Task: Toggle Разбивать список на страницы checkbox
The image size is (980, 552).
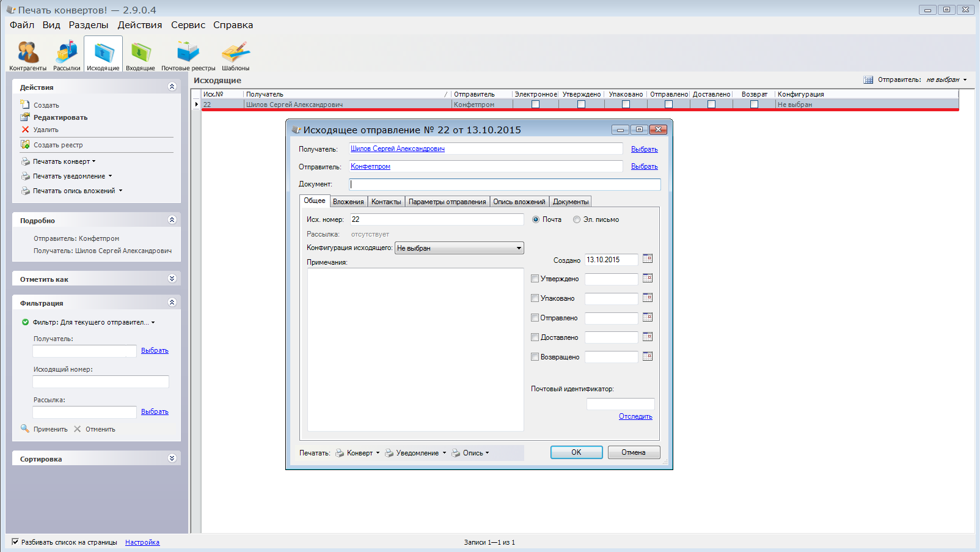Action: tap(15, 542)
